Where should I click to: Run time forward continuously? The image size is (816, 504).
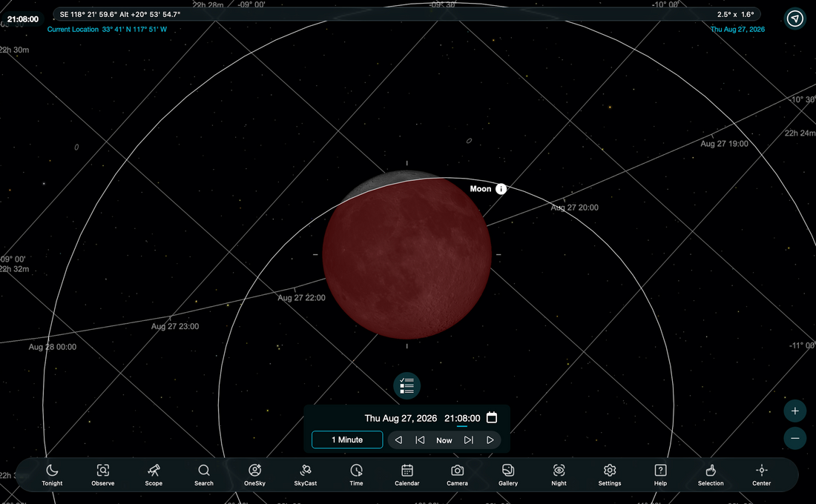coord(490,440)
